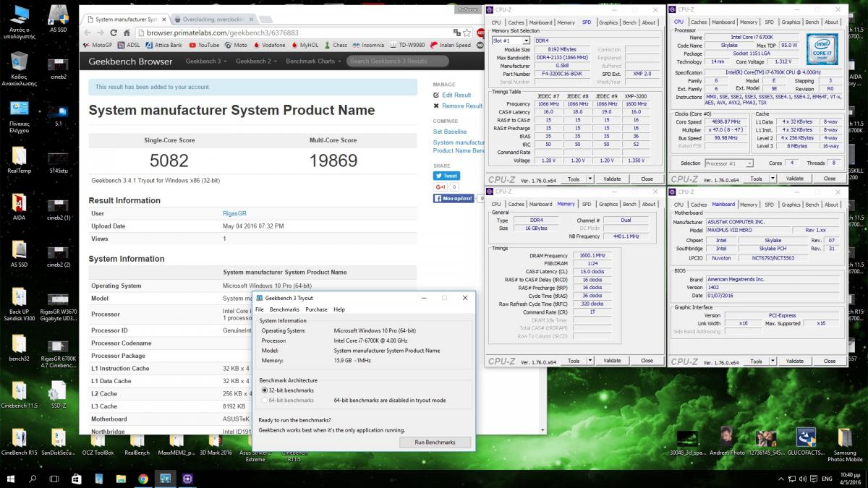Open the OCZ ToolBox desktop folder
The width and height of the screenshot is (868, 488).
pos(98,442)
